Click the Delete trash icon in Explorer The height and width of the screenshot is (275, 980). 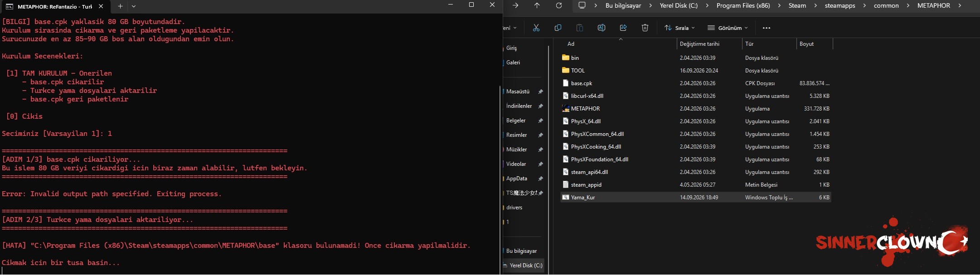click(645, 28)
